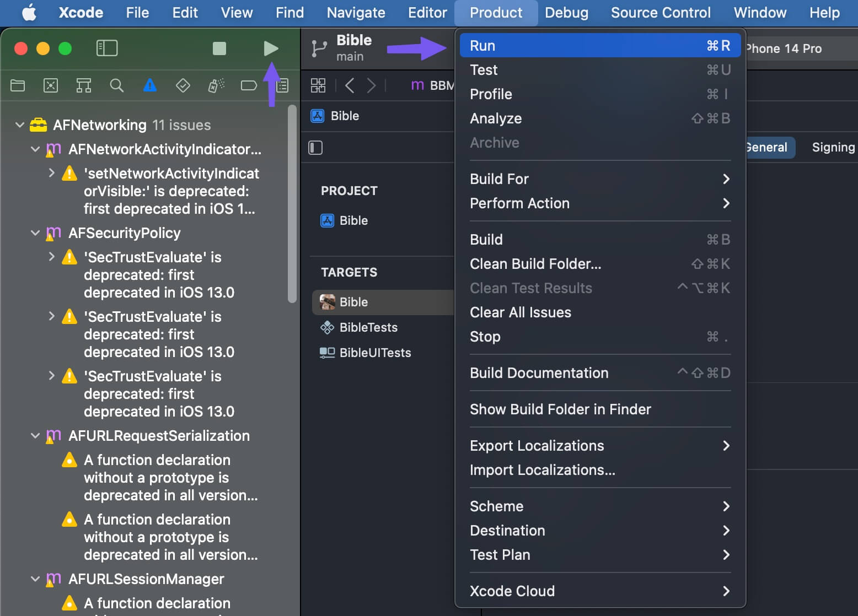Choose Build from the Product menu
The width and height of the screenshot is (858, 616).
(x=600, y=240)
